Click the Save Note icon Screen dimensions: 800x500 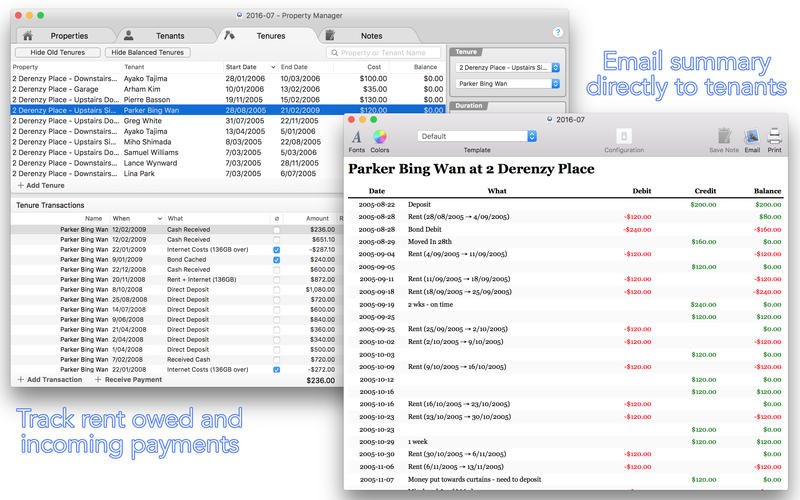click(723, 136)
